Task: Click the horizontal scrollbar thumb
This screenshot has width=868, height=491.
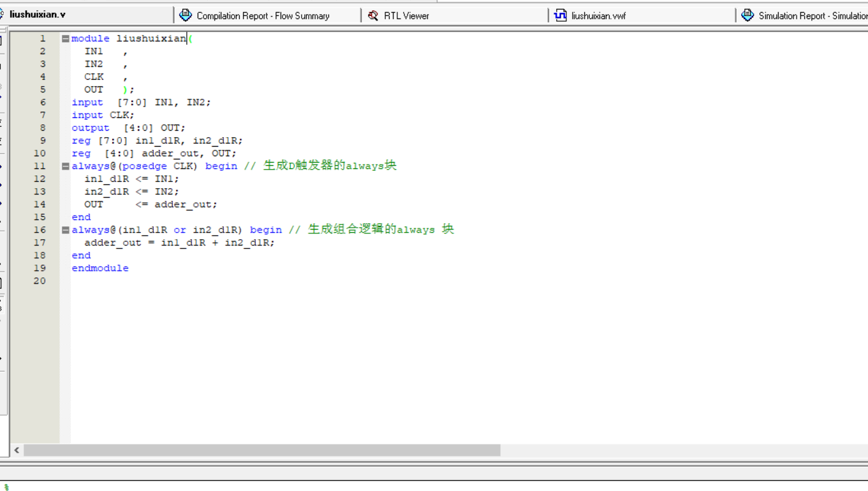Action: tap(262, 450)
